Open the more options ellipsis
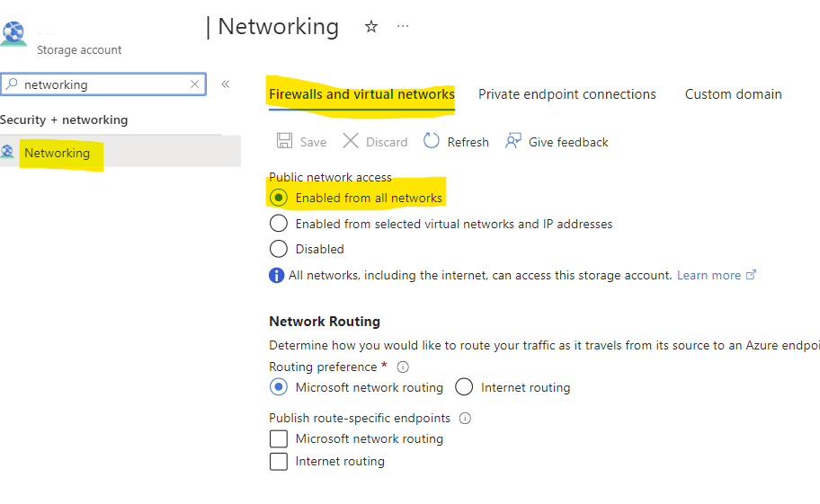 (403, 25)
